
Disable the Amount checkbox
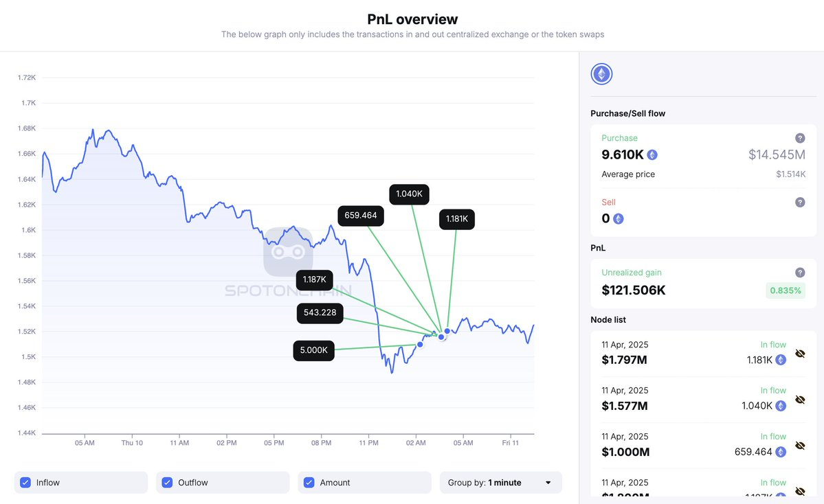pos(309,483)
